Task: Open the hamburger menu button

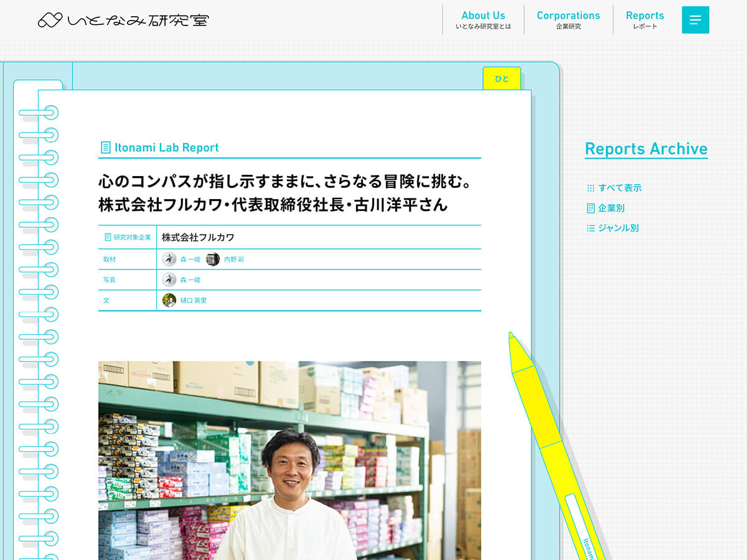Action: click(695, 20)
